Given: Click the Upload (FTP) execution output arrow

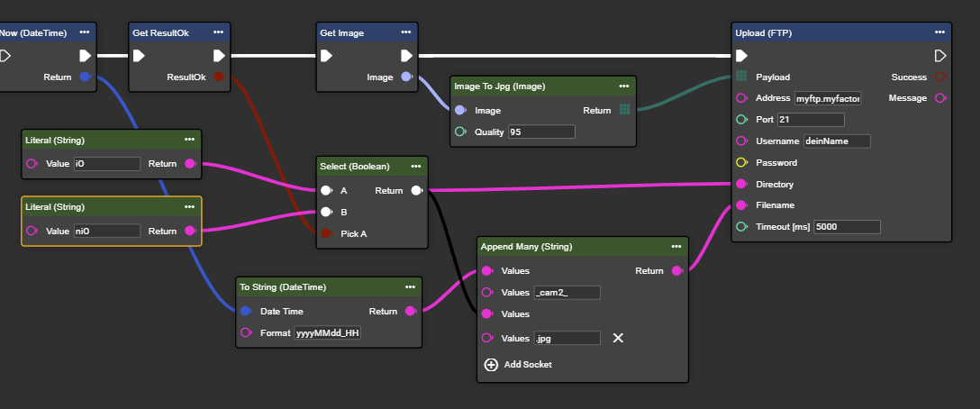Looking at the screenshot, I should [x=940, y=56].
